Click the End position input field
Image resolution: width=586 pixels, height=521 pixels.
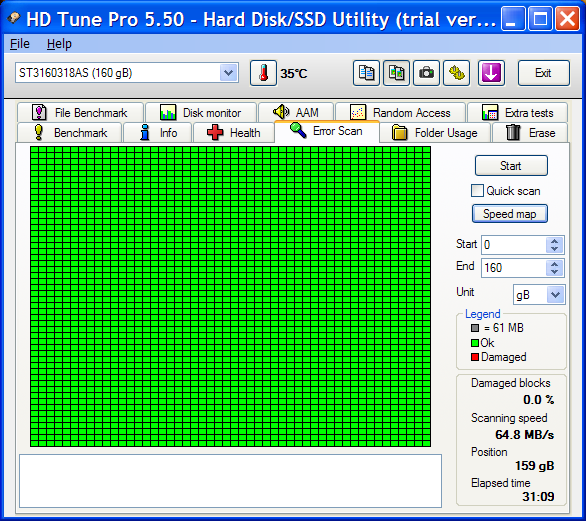514,268
